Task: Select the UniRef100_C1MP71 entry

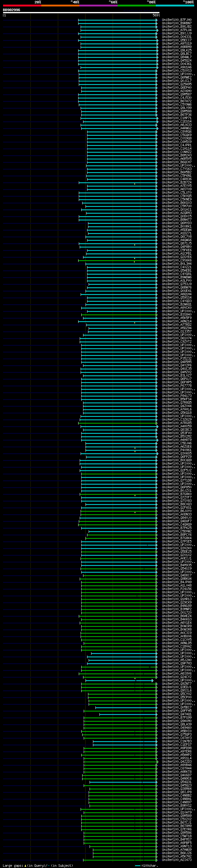Action: coord(176,118)
